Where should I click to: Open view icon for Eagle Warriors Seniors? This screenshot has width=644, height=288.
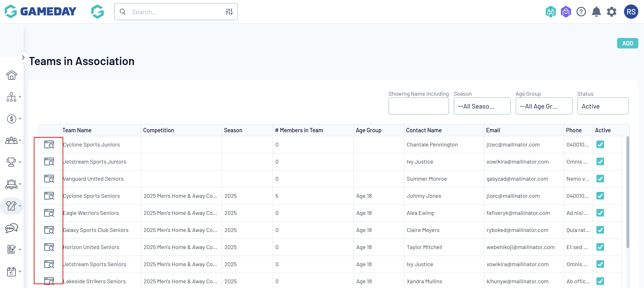(x=49, y=213)
